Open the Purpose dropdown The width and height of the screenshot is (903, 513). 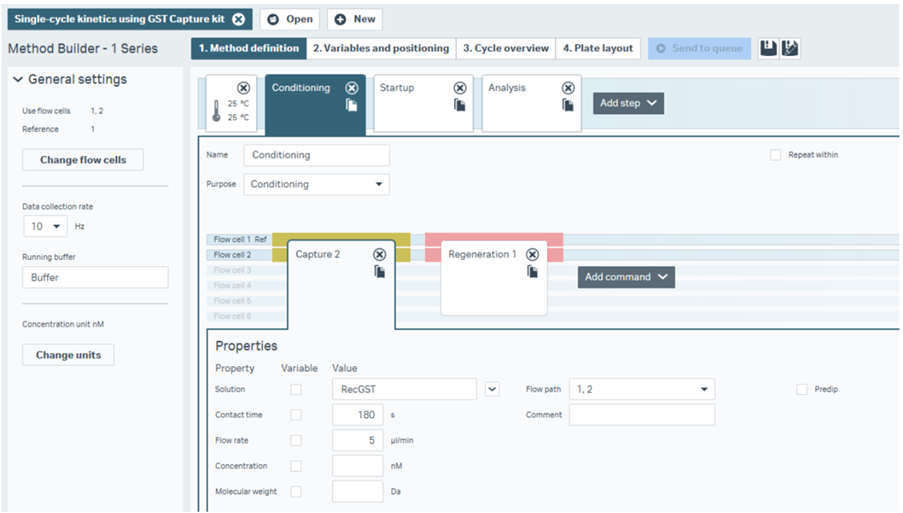[317, 184]
